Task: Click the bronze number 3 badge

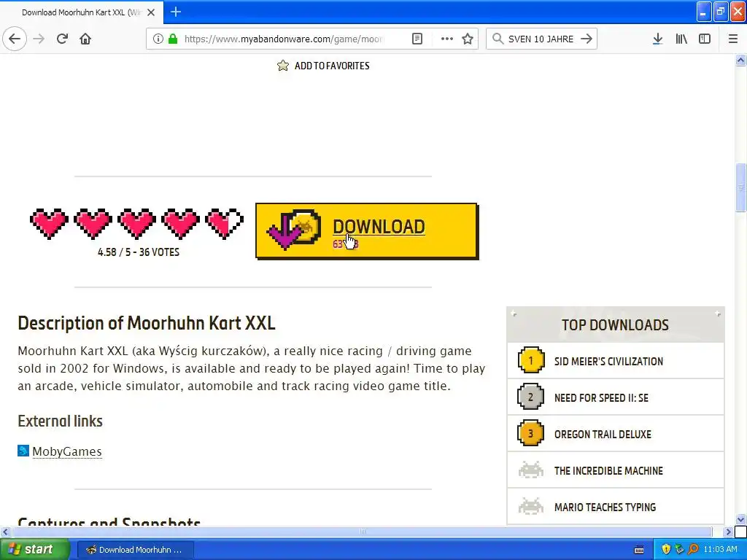Action: point(531,433)
